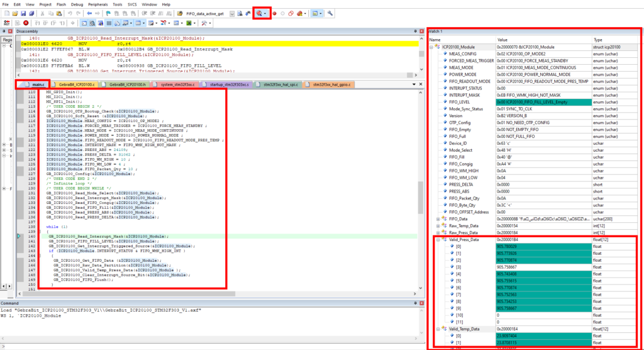The height and width of the screenshot is (350, 644).
Task: Open the Memory window icon
Action: [x=138, y=23]
